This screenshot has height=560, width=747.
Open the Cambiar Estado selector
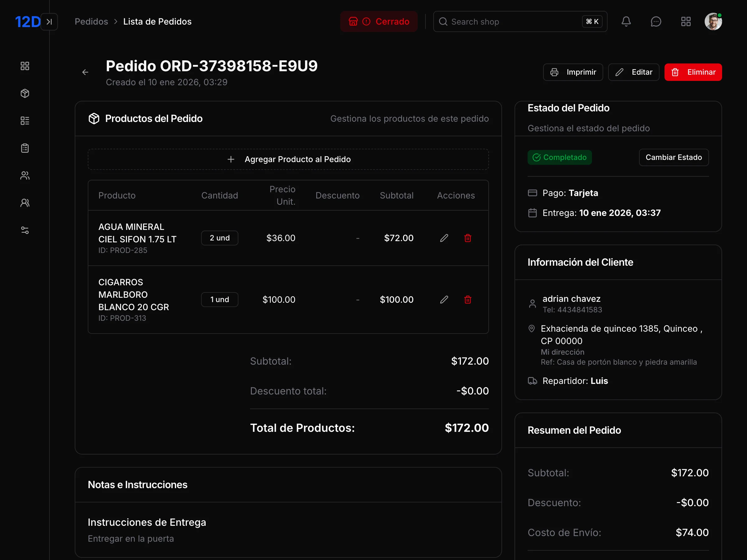(674, 157)
